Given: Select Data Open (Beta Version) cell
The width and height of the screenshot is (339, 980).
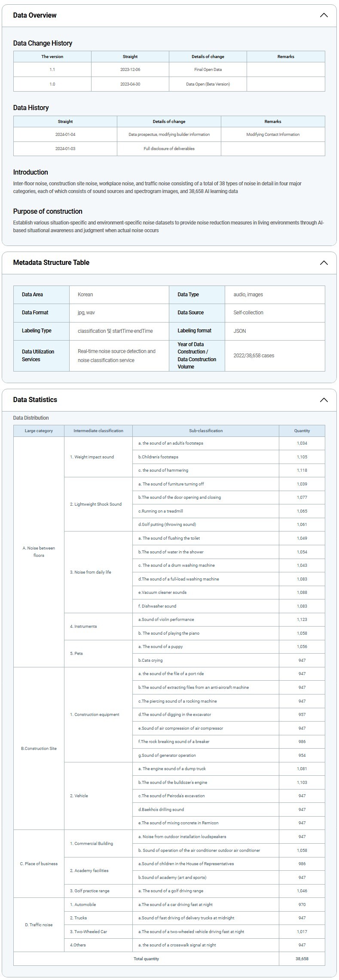Looking at the screenshot, I should coord(208,84).
